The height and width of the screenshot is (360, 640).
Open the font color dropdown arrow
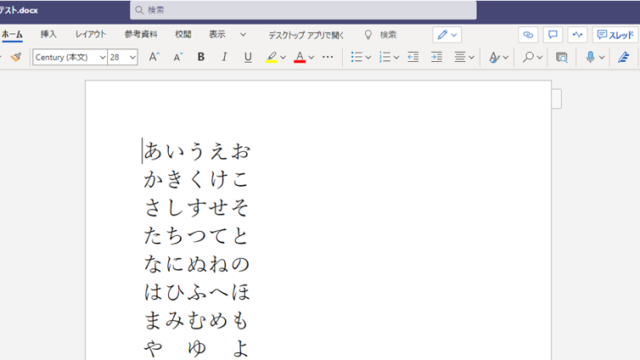311,58
